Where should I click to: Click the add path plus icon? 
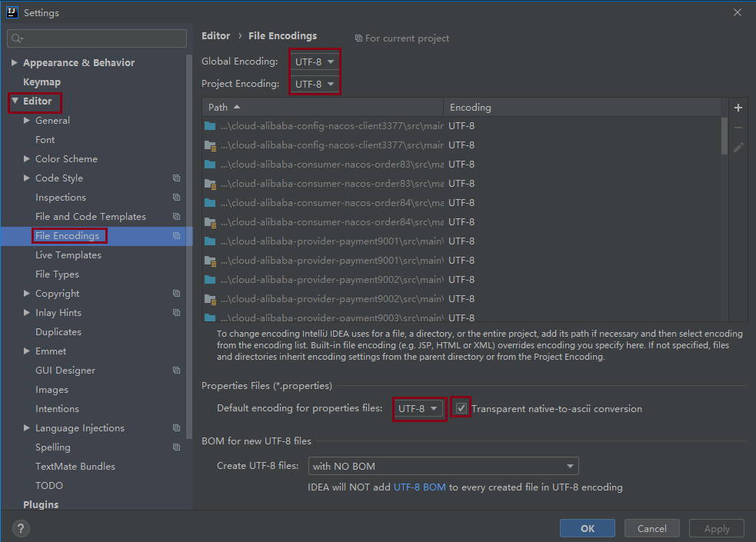pos(738,108)
